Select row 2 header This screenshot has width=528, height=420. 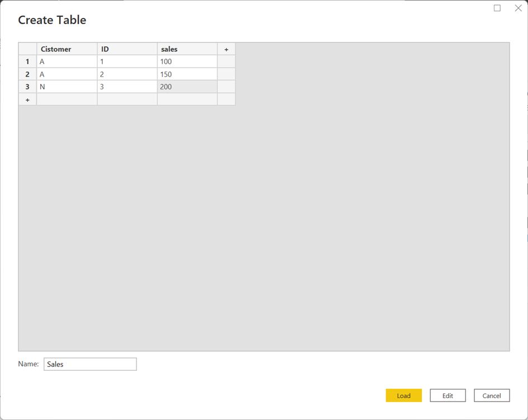27,74
